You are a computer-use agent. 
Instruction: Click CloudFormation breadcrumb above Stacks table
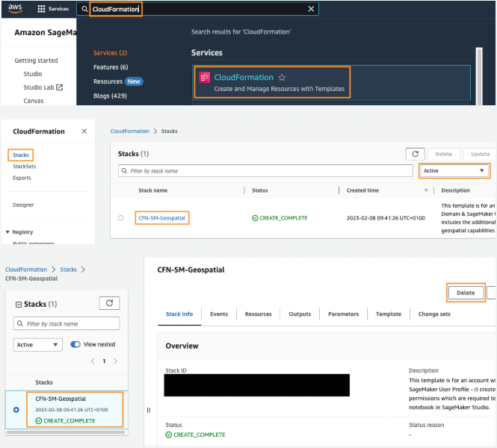[x=129, y=131]
